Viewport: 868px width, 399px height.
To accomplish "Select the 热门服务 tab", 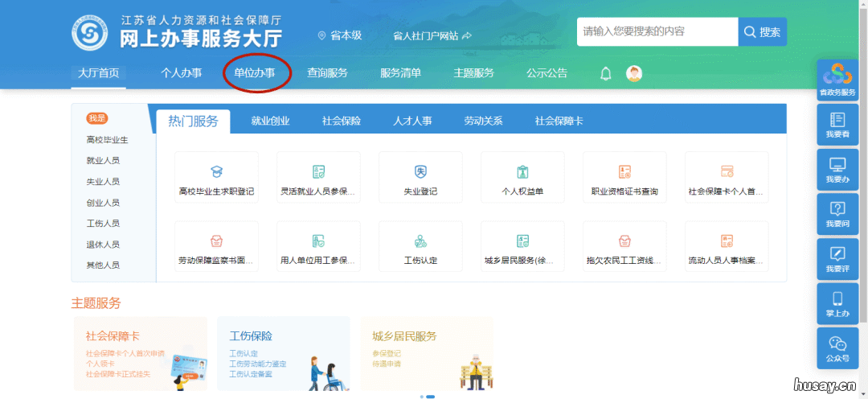I will (x=193, y=121).
